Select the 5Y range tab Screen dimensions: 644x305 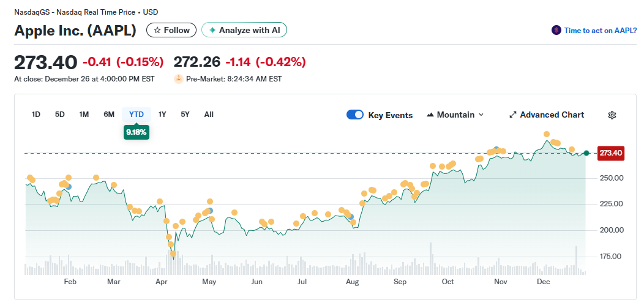coord(185,115)
